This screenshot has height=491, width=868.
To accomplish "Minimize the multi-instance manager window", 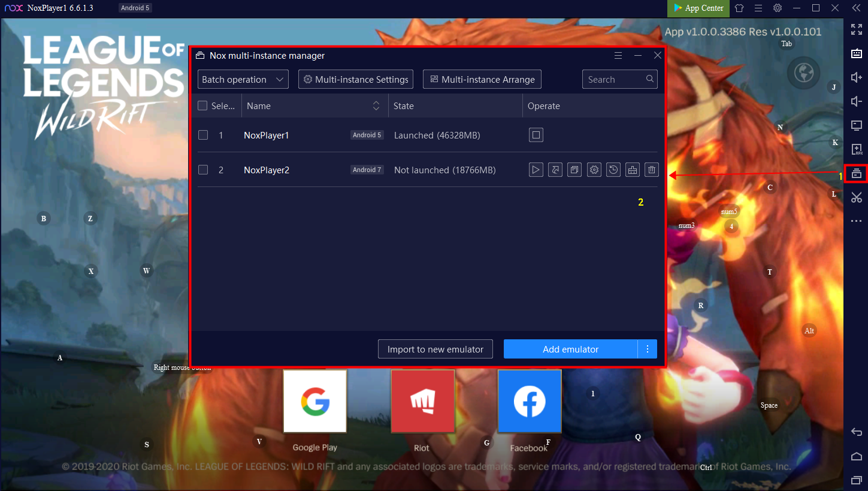I will pos(638,55).
